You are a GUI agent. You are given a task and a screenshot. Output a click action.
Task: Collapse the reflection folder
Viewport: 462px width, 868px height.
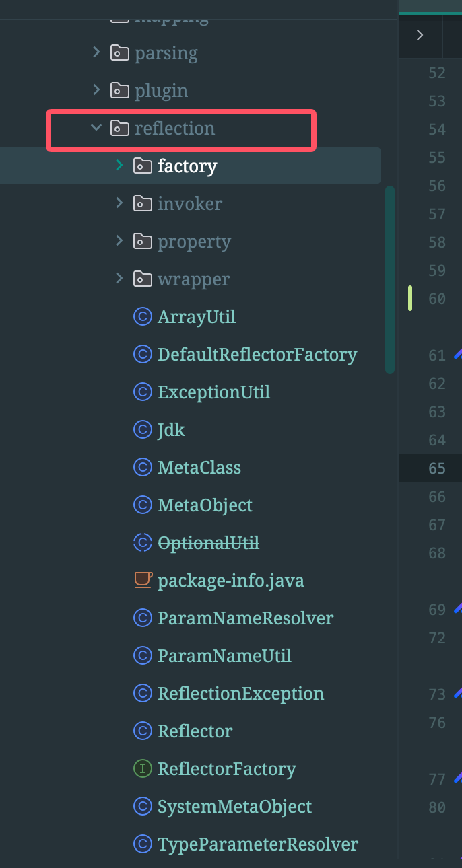tap(96, 127)
